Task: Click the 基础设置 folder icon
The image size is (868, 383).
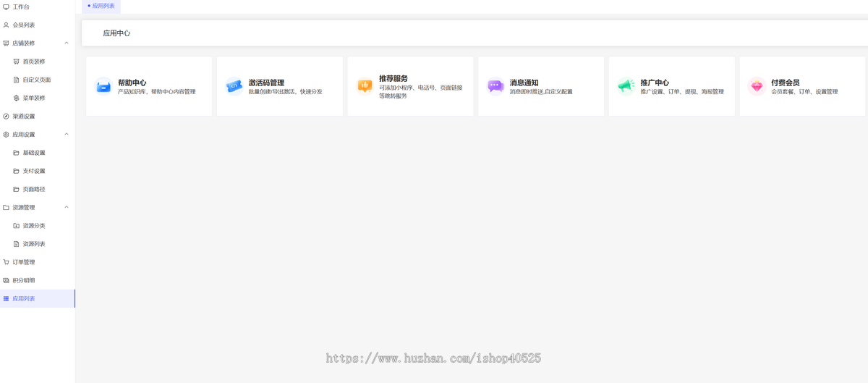Action: pos(17,153)
